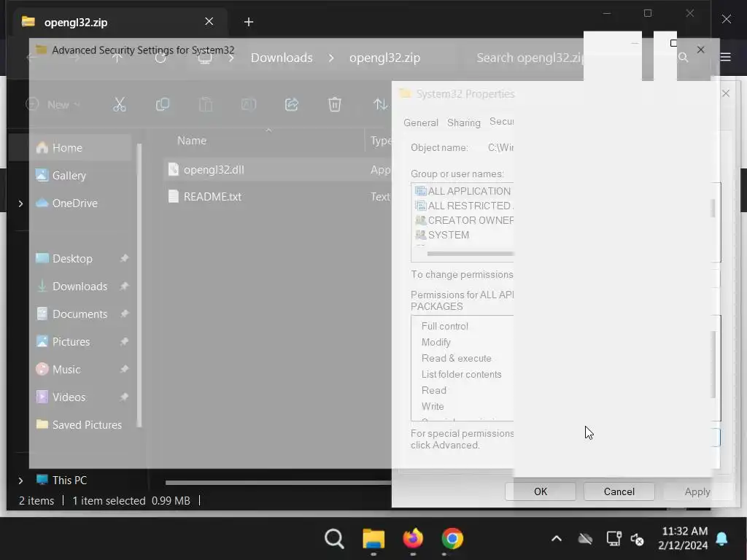Screen dimensions: 747x560
Task: Click the Search opengl32.zip field
Action: (529, 58)
